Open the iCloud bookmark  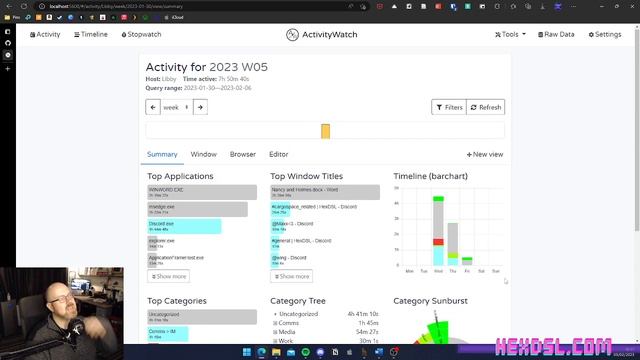point(174,17)
